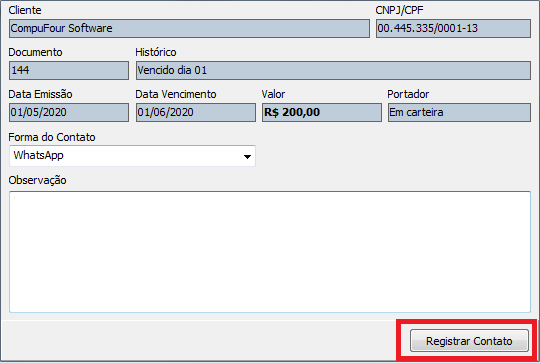Click the CNPJ/CPF field with 00.445.335/0001-13

click(453, 28)
